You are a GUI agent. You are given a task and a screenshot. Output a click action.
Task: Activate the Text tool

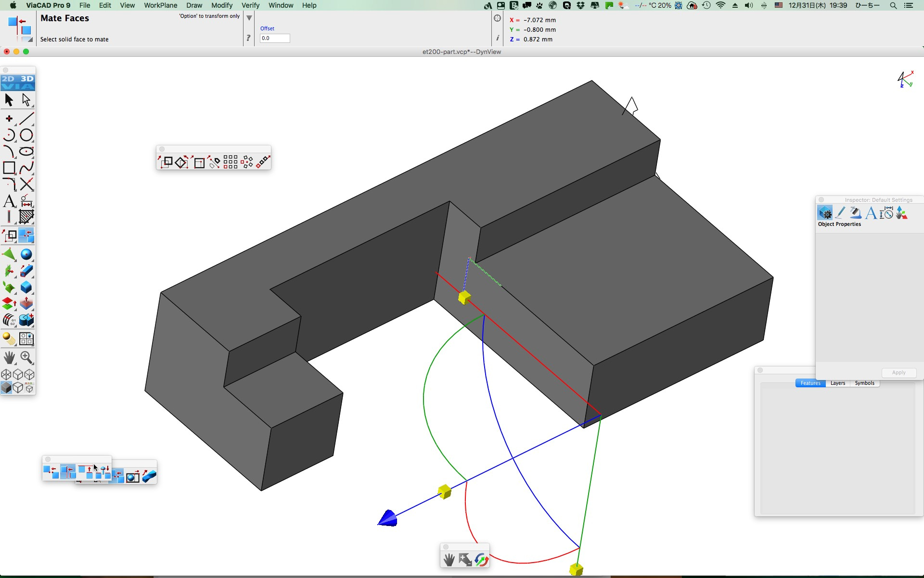tap(9, 201)
